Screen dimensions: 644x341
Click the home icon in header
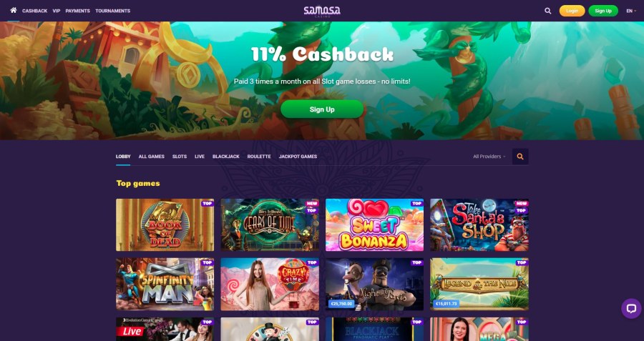[14, 10]
